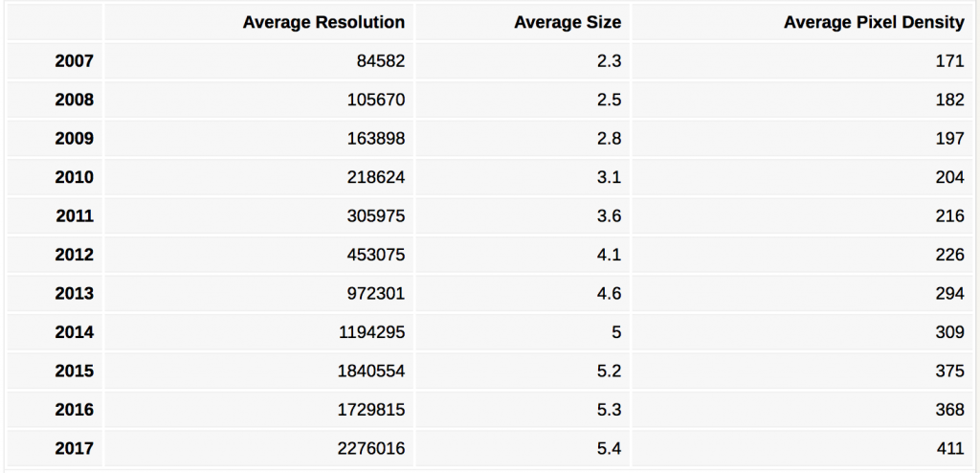Select the 2017 row label
This screenshot has height=473, width=980.
pos(75,449)
